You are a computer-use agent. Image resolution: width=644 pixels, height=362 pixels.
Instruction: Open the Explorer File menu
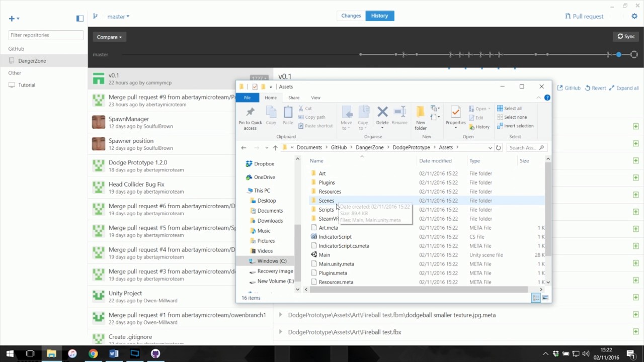[247, 98]
